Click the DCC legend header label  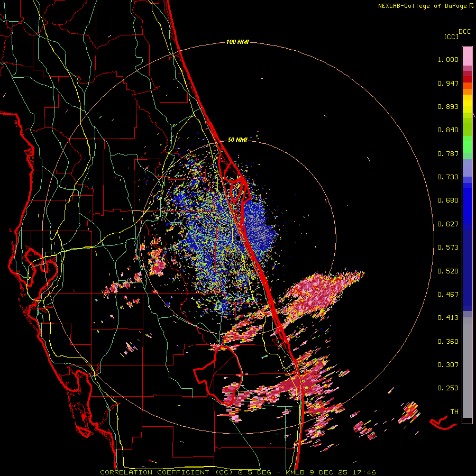[x=464, y=32]
